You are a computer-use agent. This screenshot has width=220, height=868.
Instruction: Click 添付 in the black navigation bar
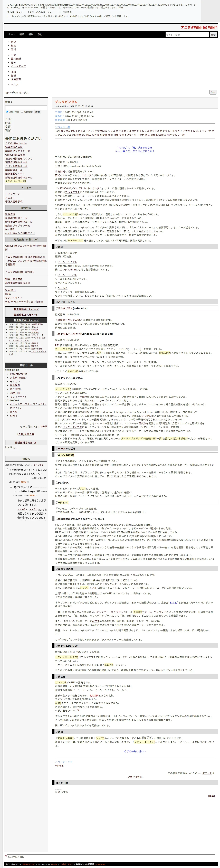(x=40, y=34)
